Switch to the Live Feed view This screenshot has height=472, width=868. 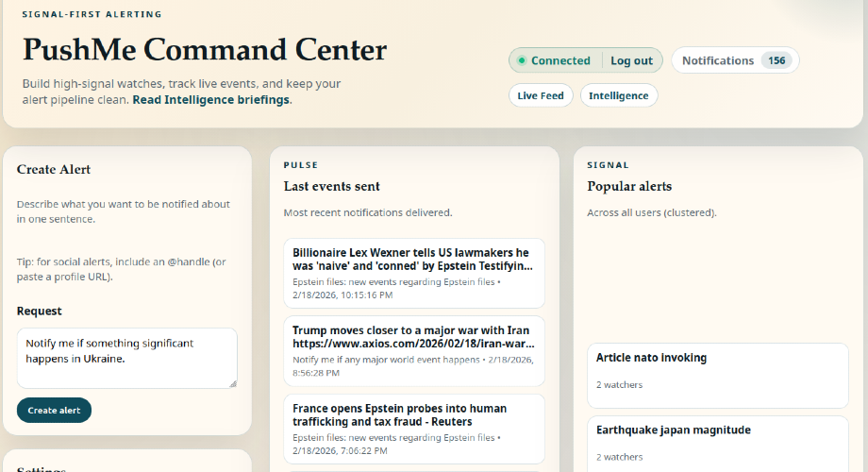(541, 95)
